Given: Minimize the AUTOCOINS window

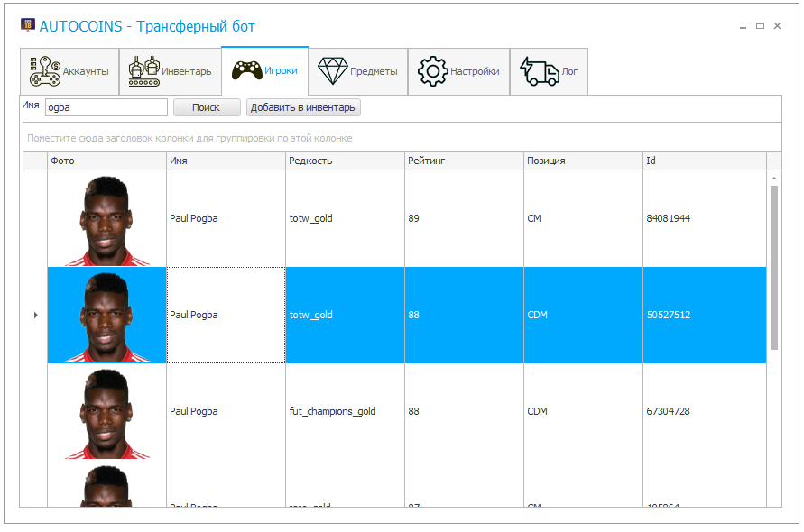Looking at the screenshot, I should (743, 26).
